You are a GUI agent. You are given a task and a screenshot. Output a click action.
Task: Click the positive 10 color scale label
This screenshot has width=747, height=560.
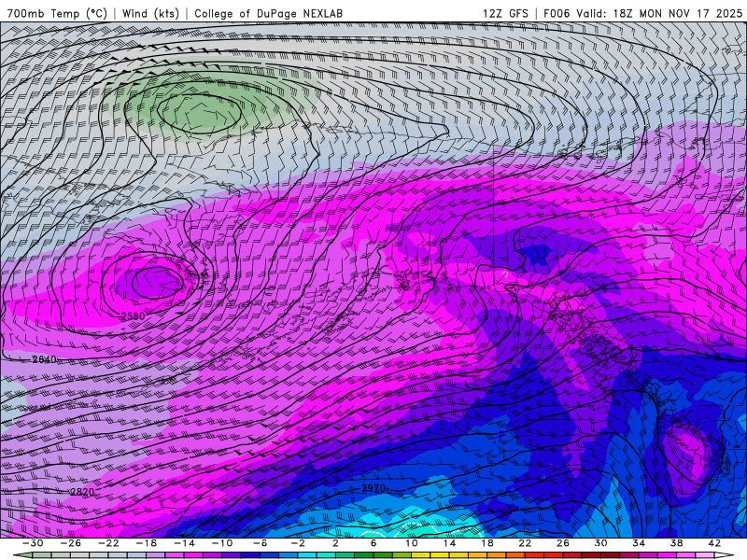tap(411, 543)
